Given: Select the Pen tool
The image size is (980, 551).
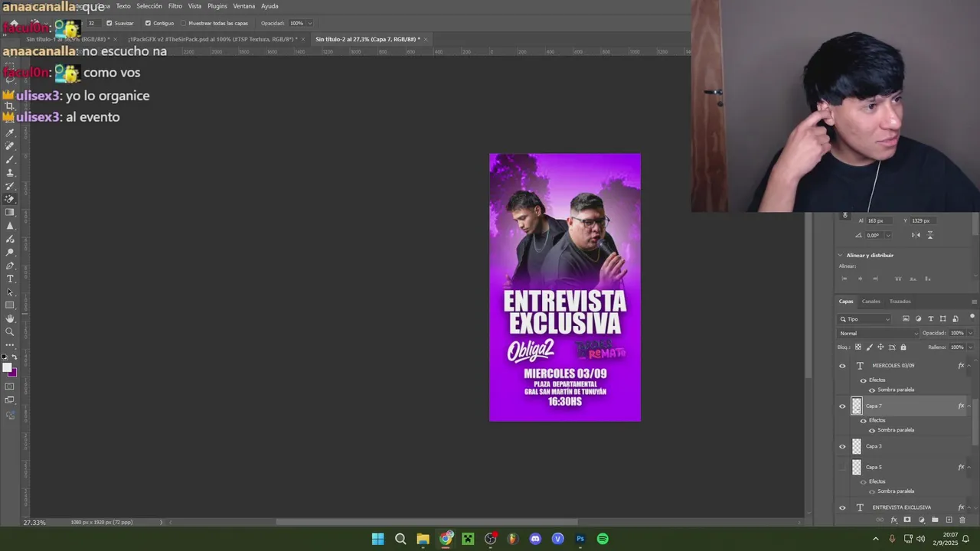Looking at the screenshot, I should [10, 266].
